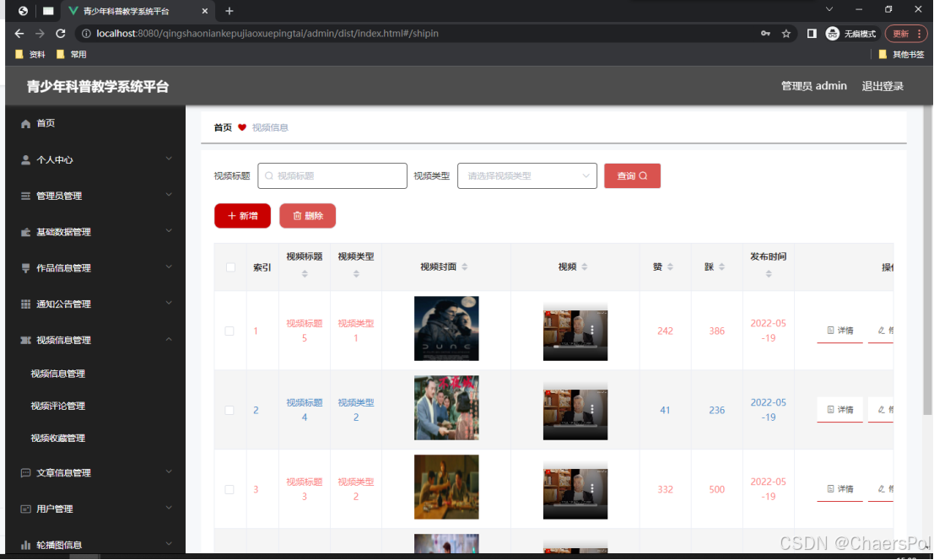
Task: Click the bar chart icon beside 轮播图信息
Action: coord(25,545)
